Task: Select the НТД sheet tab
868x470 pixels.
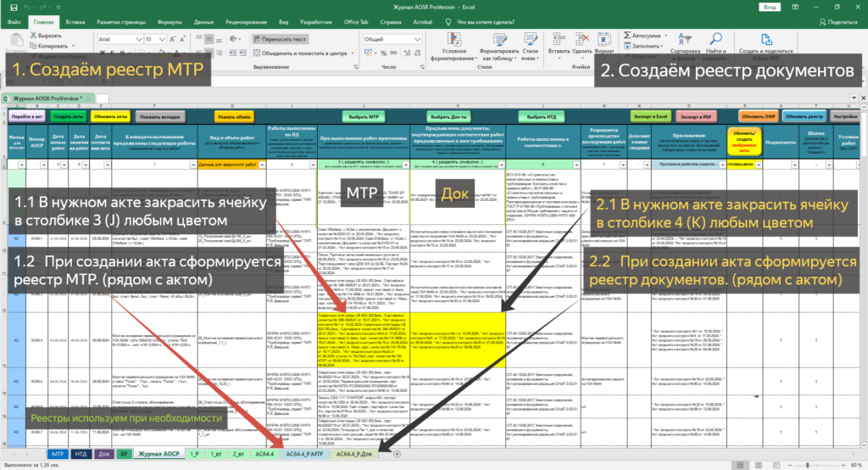Action: [x=81, y=454]
